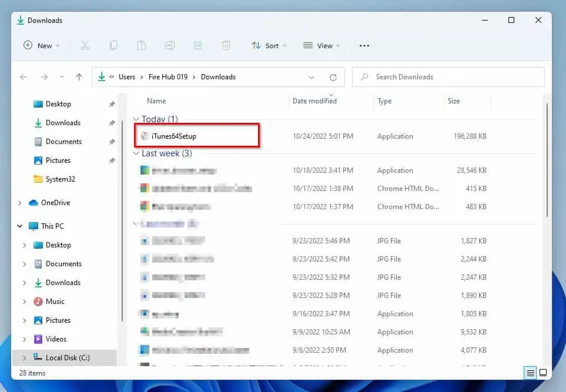Open recent locations dropdown arrow
The image size is (566, 392).
tap(62, 77)
